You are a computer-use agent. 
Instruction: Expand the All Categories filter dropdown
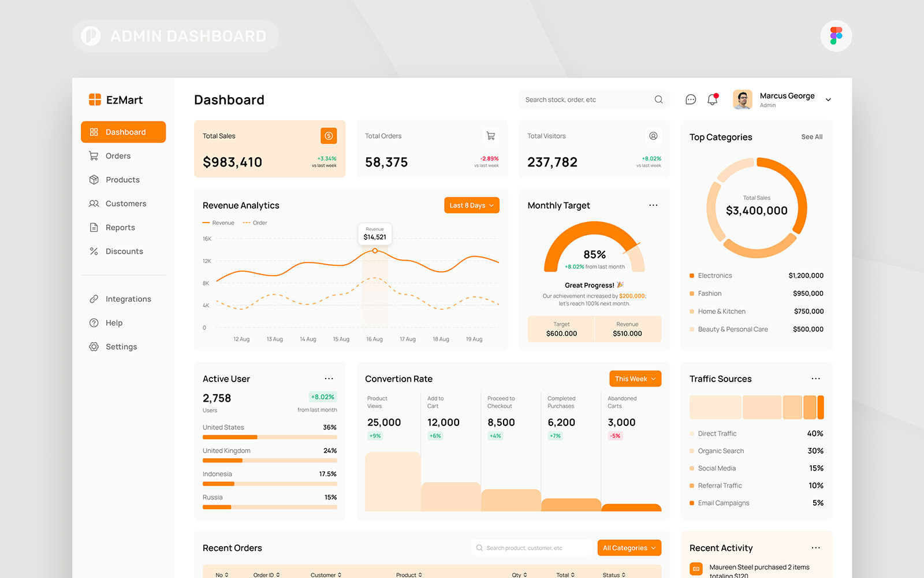pyautogui.click(x=629, y=547)
